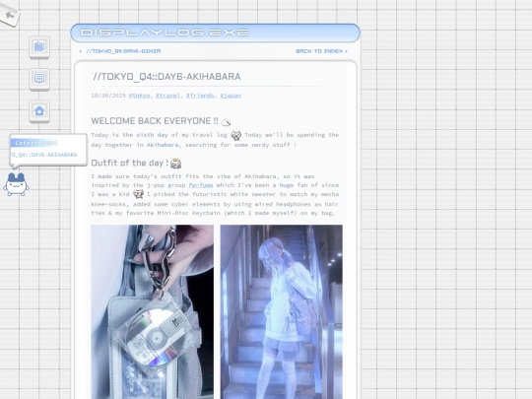Open the Mini-Disc keychain photo

[x=153, y=311]
